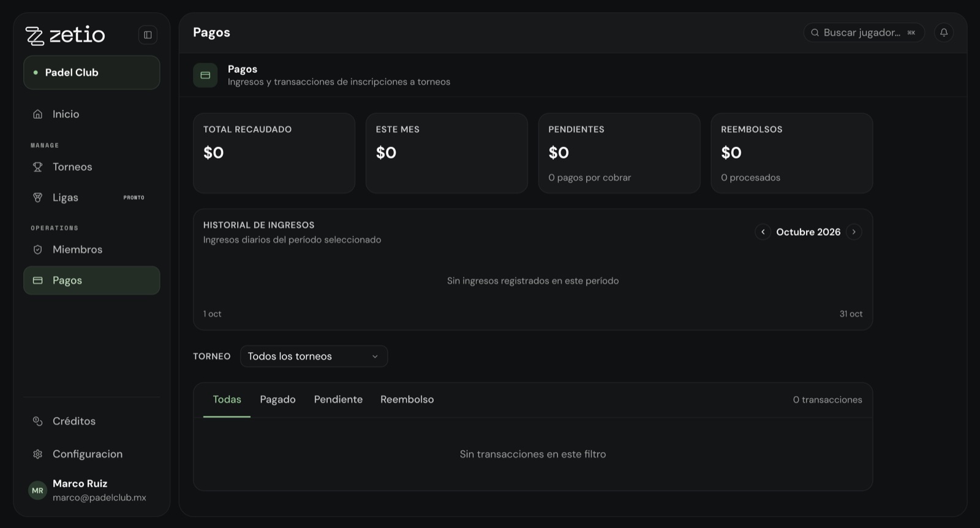Click '0 procesados' text
This screenshot has width=980, height=528.
point(750,178)
